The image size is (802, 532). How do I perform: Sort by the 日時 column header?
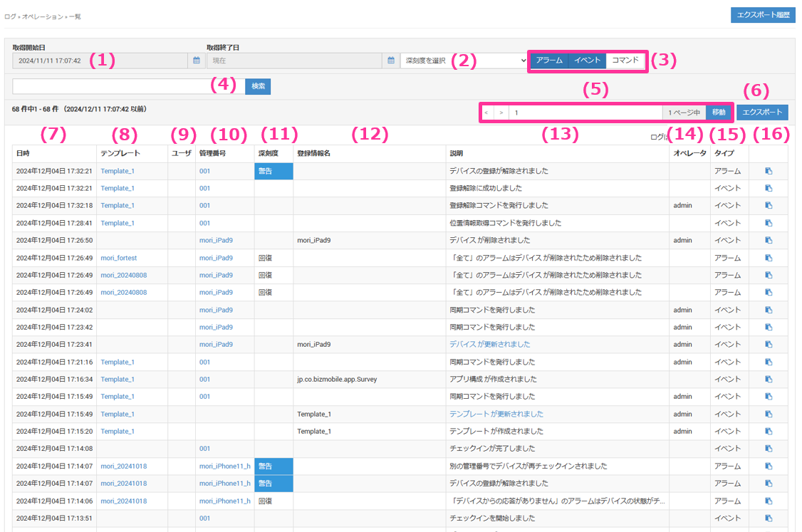click(23, 153)
